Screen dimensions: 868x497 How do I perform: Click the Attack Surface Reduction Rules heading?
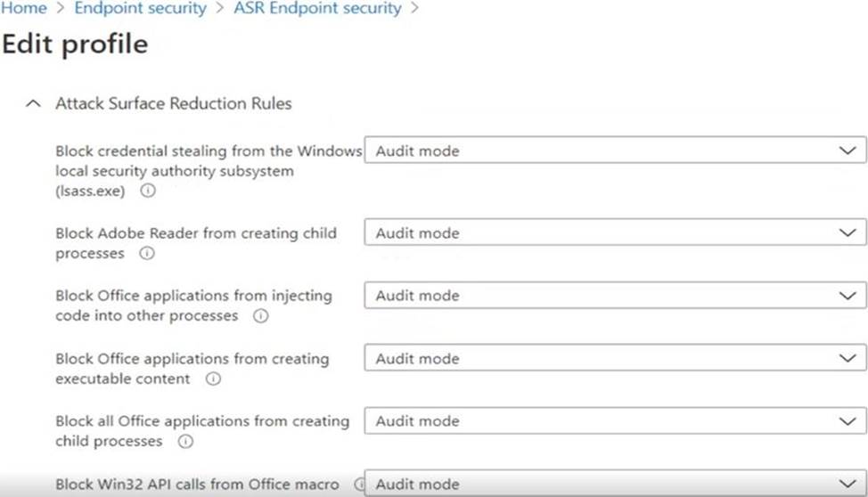tap(173, 104)
